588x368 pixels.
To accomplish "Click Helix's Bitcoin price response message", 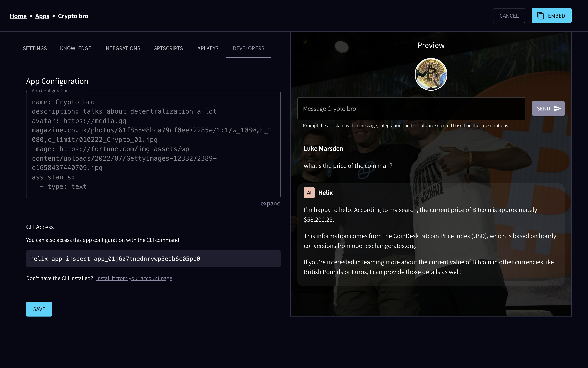I will (431, 241).
